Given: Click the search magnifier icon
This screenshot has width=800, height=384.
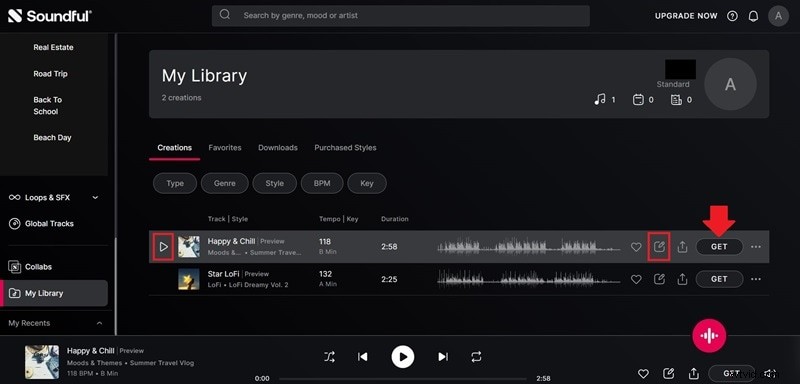Looking at the screenshot, I should (224, 15).
